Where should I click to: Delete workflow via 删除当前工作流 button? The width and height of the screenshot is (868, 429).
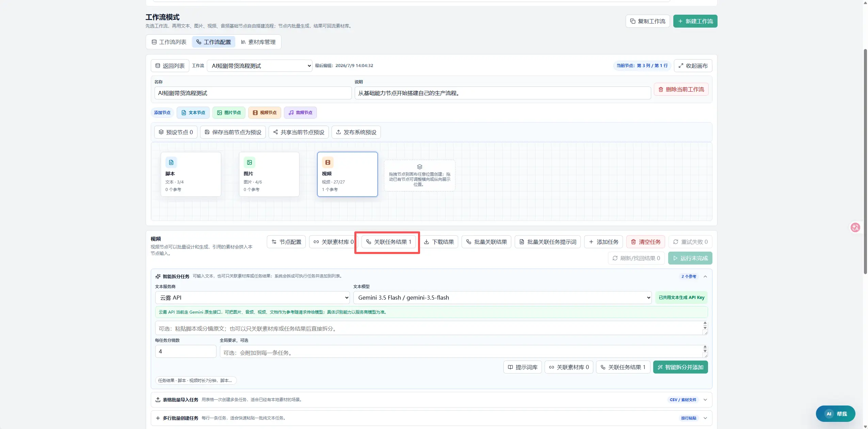681,89
